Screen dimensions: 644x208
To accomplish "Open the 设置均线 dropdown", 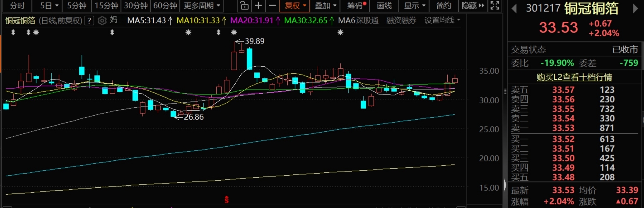I will tap(442, 20).
